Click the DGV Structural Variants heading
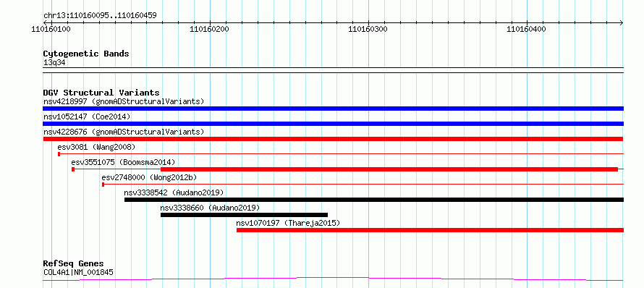 point(101,93)
